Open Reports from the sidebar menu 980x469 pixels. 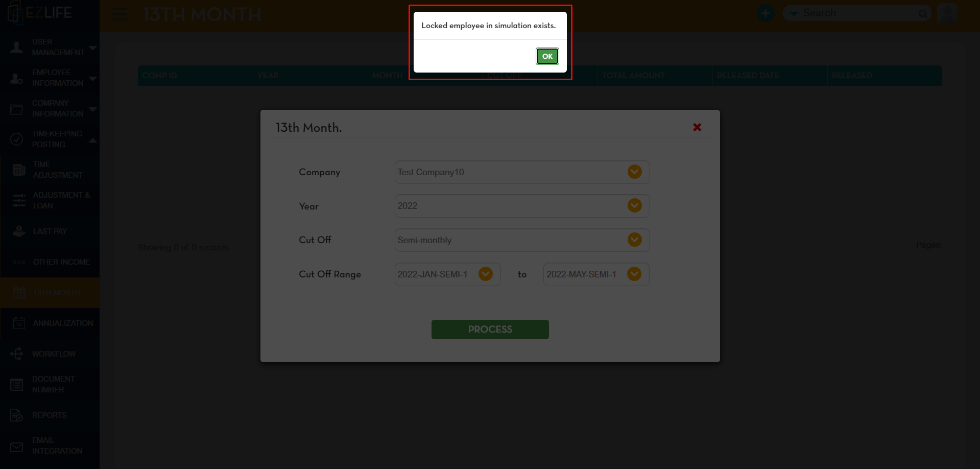50,415
